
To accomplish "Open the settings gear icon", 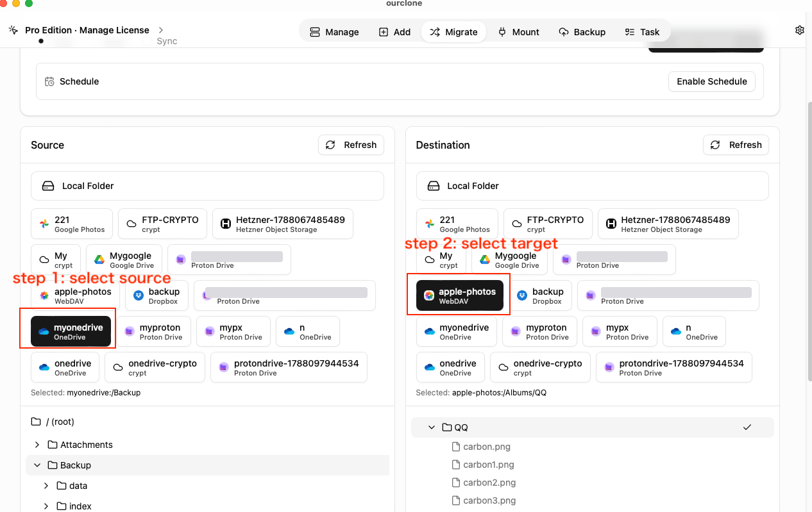I will click(799, 30).
